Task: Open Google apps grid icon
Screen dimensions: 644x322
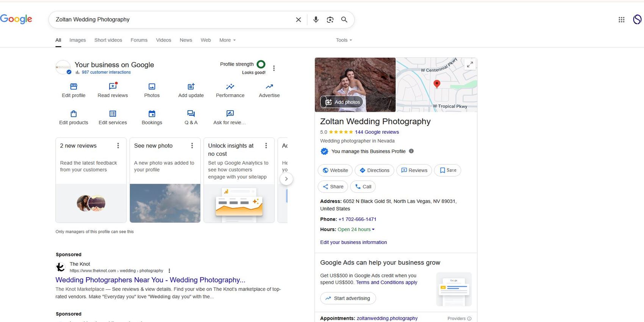Action: pos(621,20)
